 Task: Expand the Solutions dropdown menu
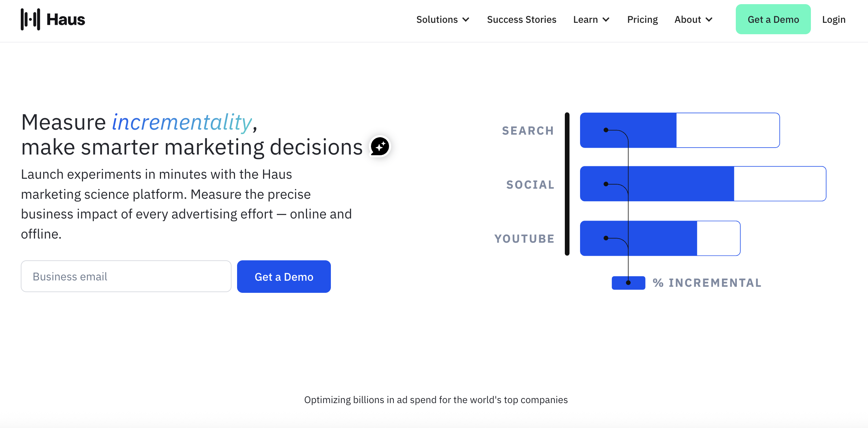443,19
